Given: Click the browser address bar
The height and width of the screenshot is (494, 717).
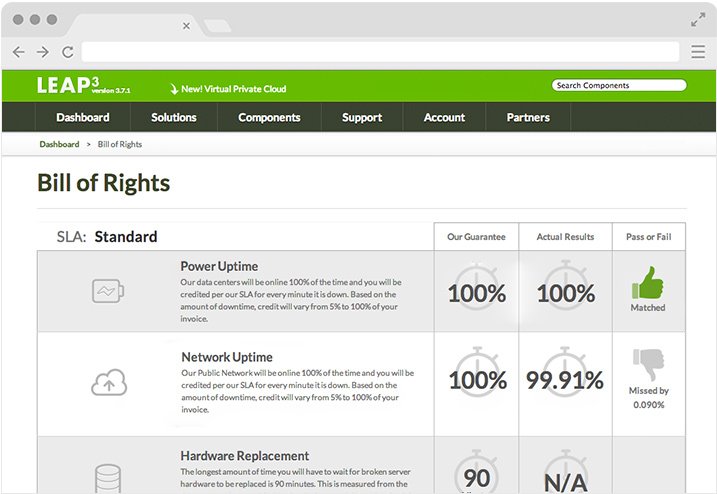Looking at the screenshot, I should (380, 52).
